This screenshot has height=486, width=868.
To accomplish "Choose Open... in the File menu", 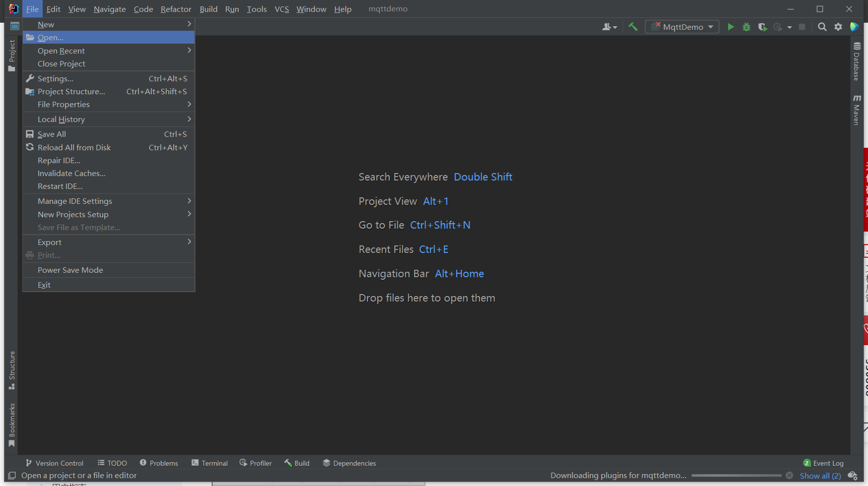I will 109,38.
